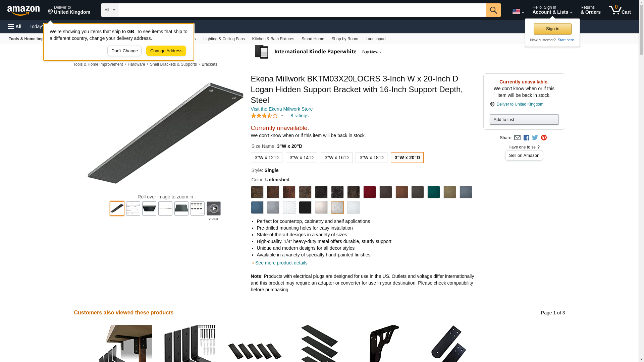The height and width of the screenshot is (362, 644).
Task: Share product via Twitter icon
Action: (x=535, y=138)
